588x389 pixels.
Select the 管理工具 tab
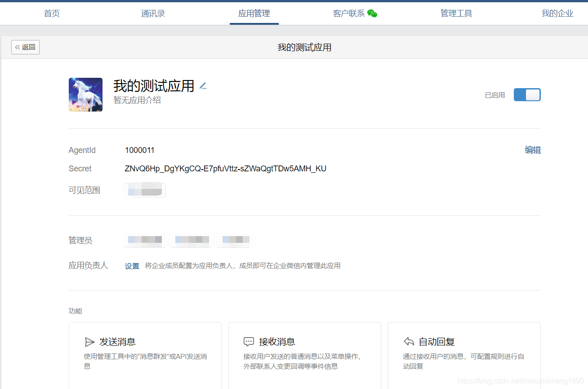[456, 13]
